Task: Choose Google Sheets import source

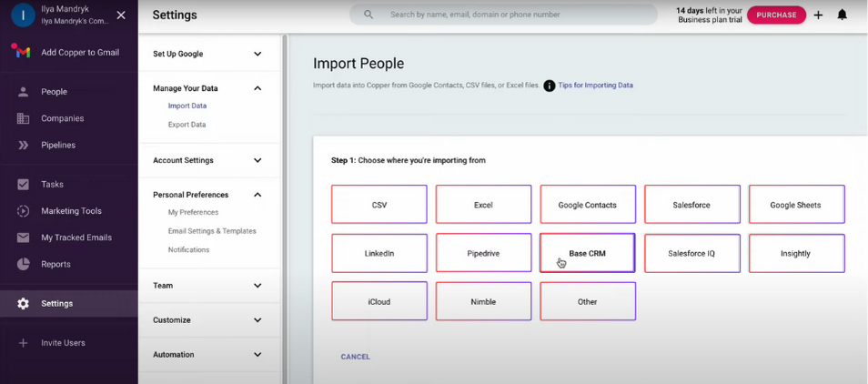Action: [x=796, y=204]
